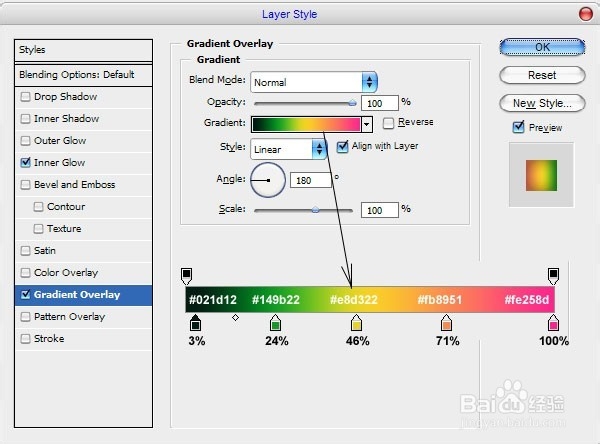Image resolution: width=600 pixels, height=444 pixels.
Task: Open the Drop Shadow settings row
Action: tap(83, 97)
